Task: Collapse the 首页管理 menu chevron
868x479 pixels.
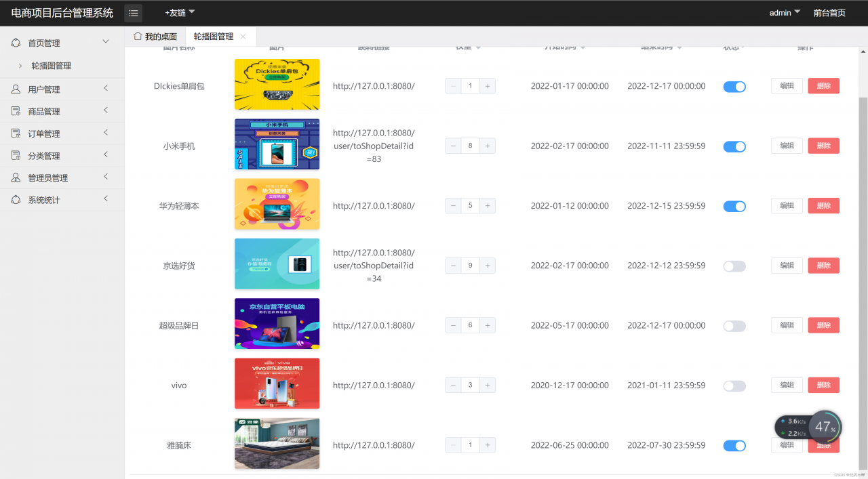Action: click(x=106, y=42)
